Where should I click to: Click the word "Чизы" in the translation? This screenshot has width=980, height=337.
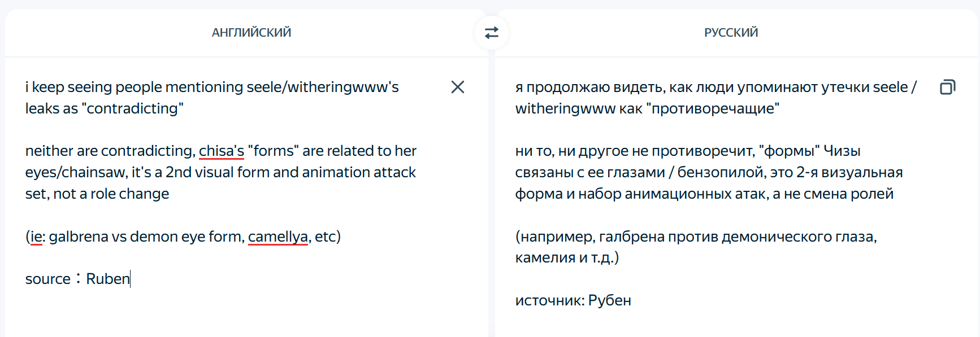tap(842, 151)
